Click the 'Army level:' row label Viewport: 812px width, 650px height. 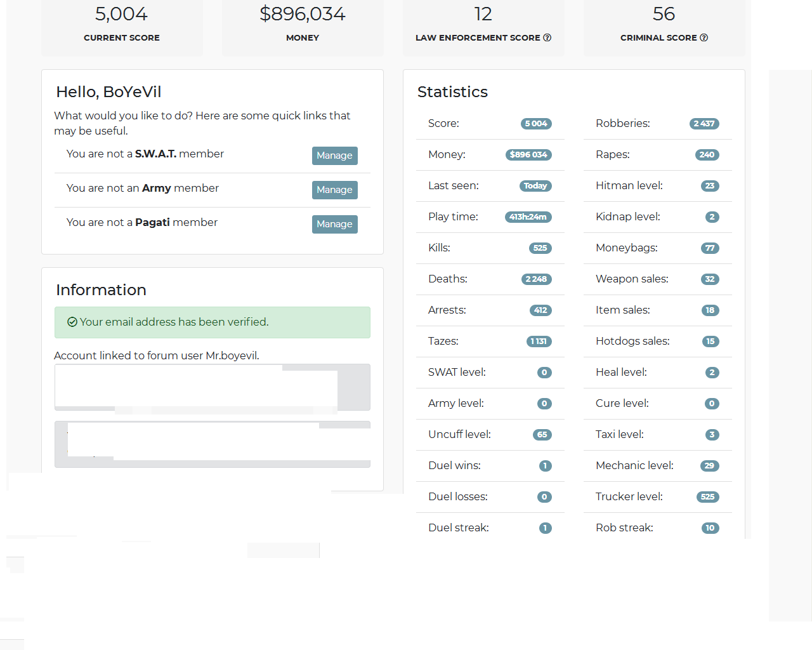point(456,403)
